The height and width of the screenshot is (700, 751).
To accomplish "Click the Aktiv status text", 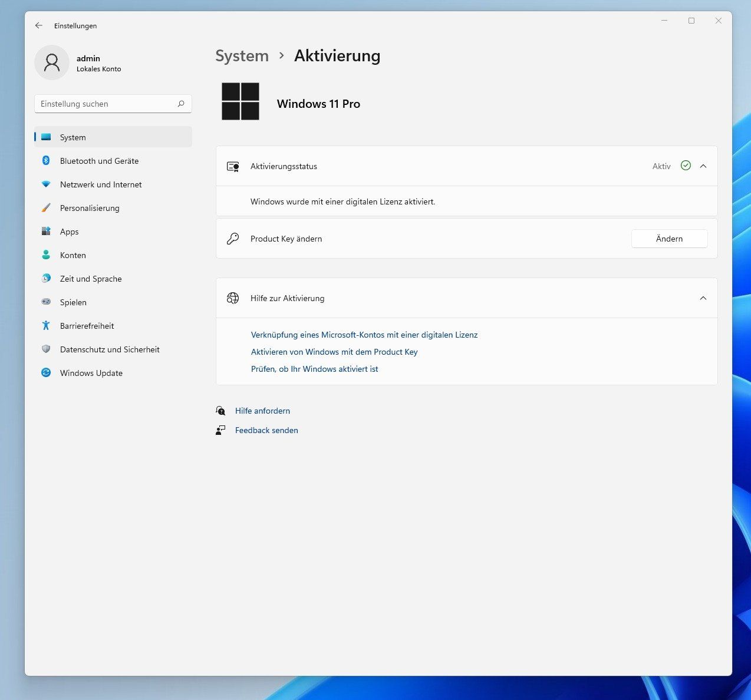I will pyautogui.click(x=661, y=166).
